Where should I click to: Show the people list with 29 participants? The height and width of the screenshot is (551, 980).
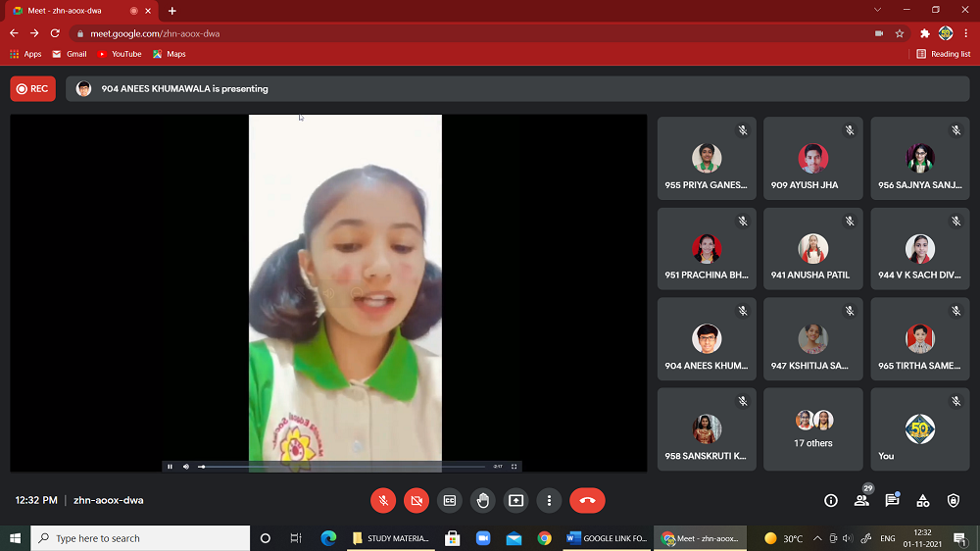tap(861, 500)
